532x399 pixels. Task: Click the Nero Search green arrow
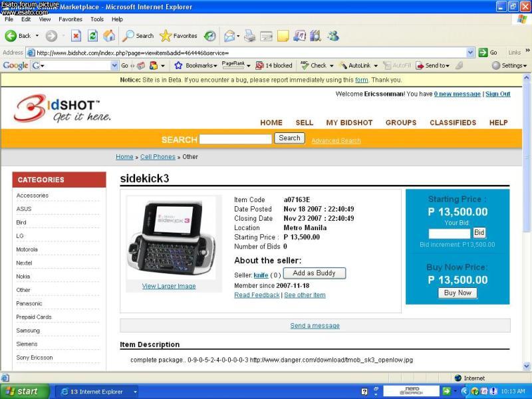tap(446, 391)
